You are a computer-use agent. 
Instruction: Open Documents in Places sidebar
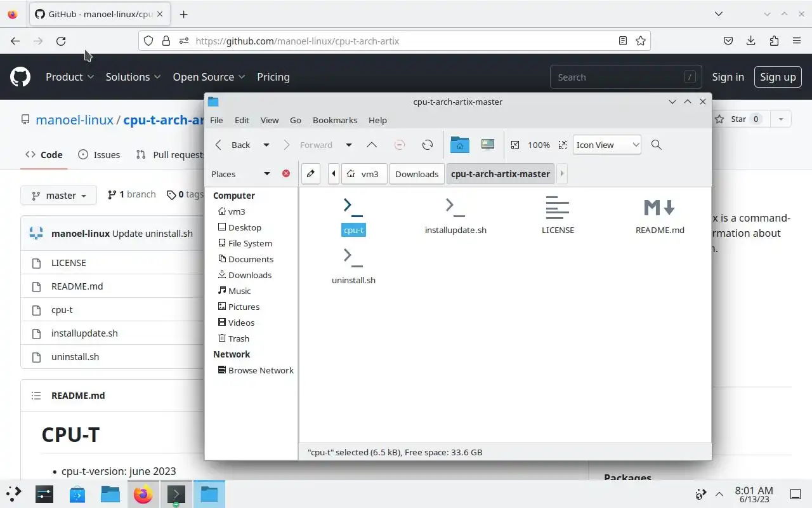[246, 259]
